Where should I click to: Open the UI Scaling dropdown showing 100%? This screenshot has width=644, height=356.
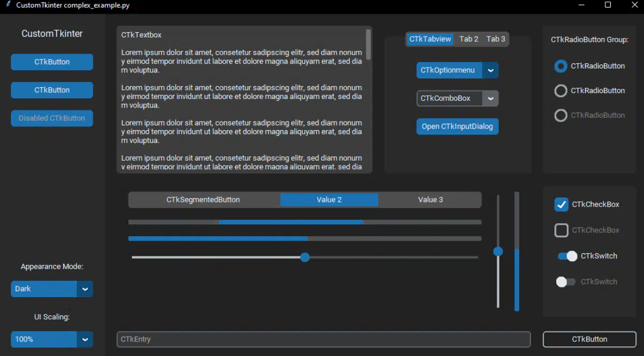pyautogui.click(x=52, y=339)
